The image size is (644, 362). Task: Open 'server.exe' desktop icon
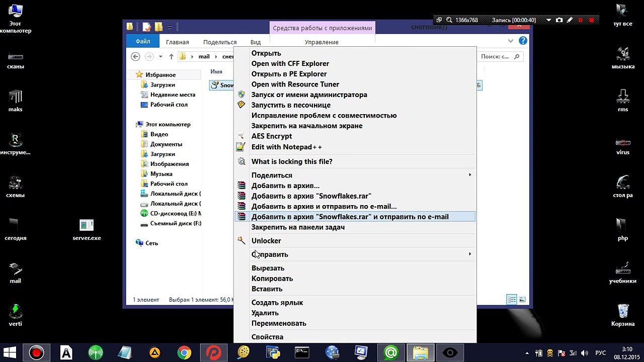click(87, 230)
